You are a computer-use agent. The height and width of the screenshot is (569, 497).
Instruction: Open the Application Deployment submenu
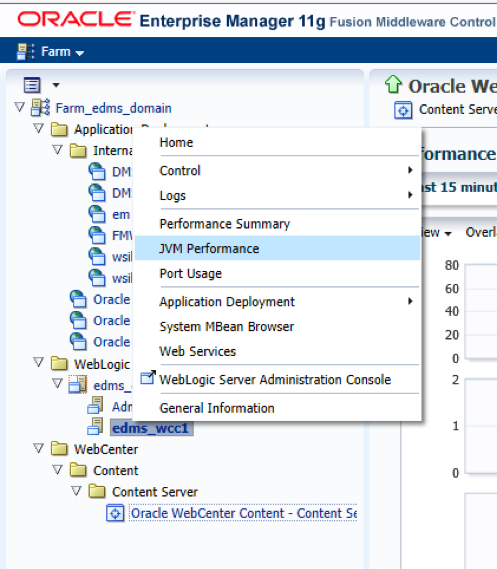click(x=278, y=302)
